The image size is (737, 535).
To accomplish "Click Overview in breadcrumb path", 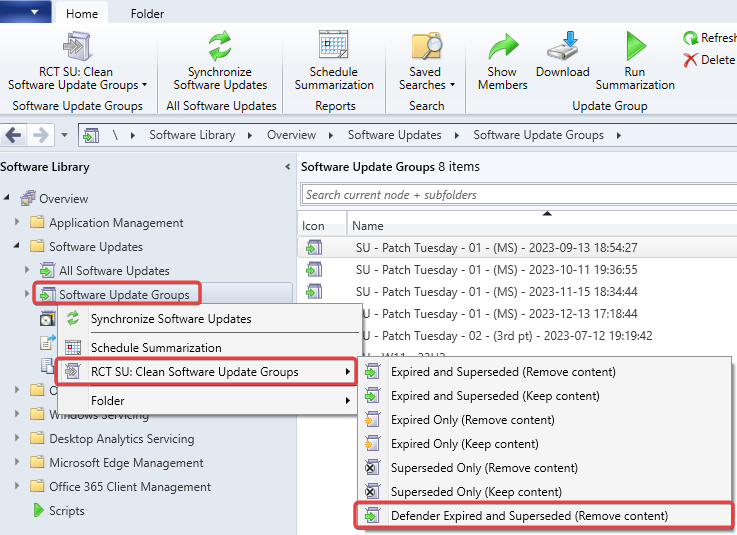I will tap(291, 135).
